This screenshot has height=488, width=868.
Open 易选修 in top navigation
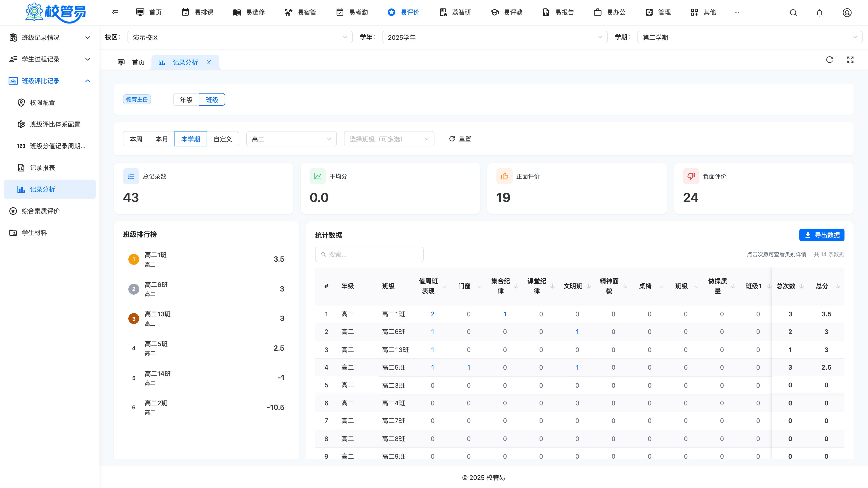[249, 12]
